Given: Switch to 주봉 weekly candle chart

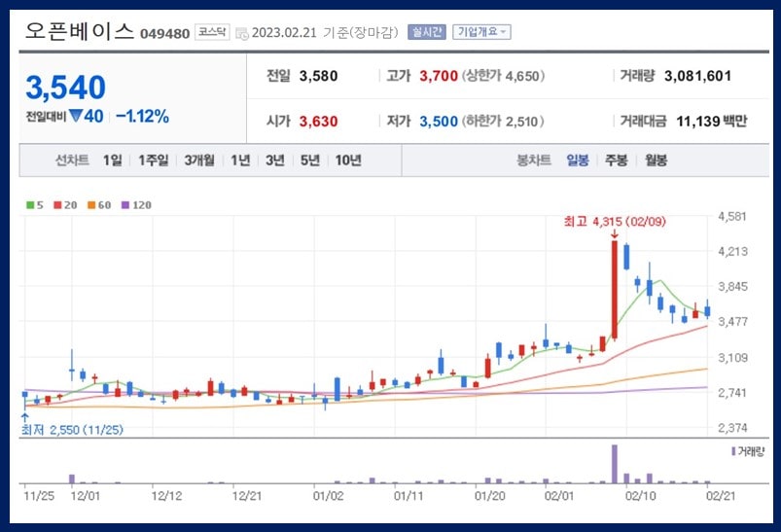Looking at the screenshot, I should pyautogui.click(x=616, y=160).
